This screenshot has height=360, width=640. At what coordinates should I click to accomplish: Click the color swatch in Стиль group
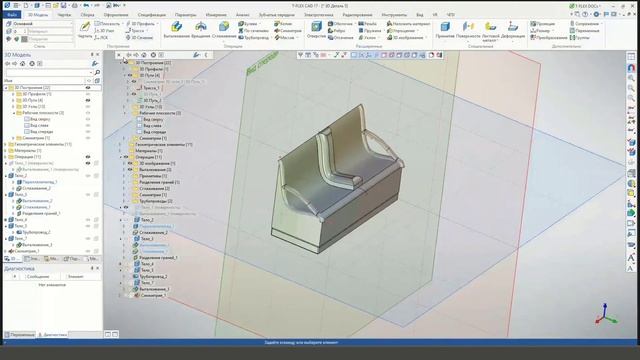24,39
